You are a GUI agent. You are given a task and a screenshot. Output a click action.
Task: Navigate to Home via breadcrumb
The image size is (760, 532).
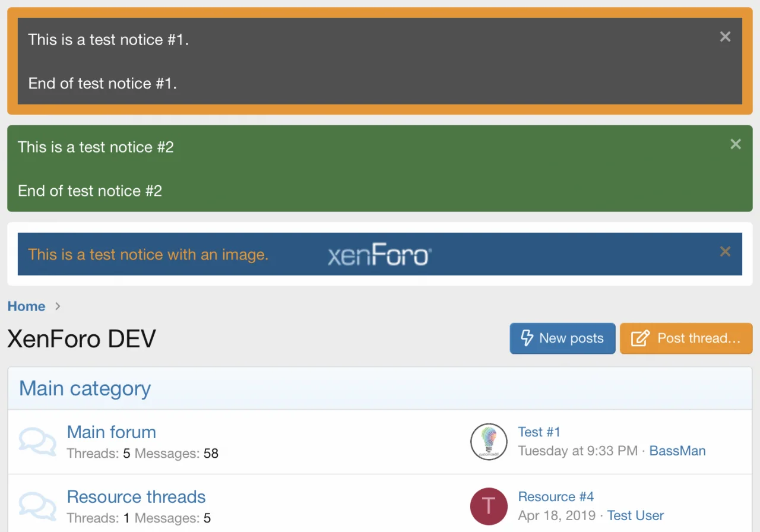26,306
